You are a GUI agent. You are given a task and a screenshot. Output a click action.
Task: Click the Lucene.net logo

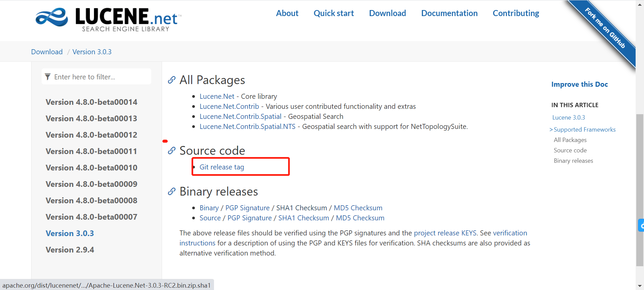[x=109, y=19]
